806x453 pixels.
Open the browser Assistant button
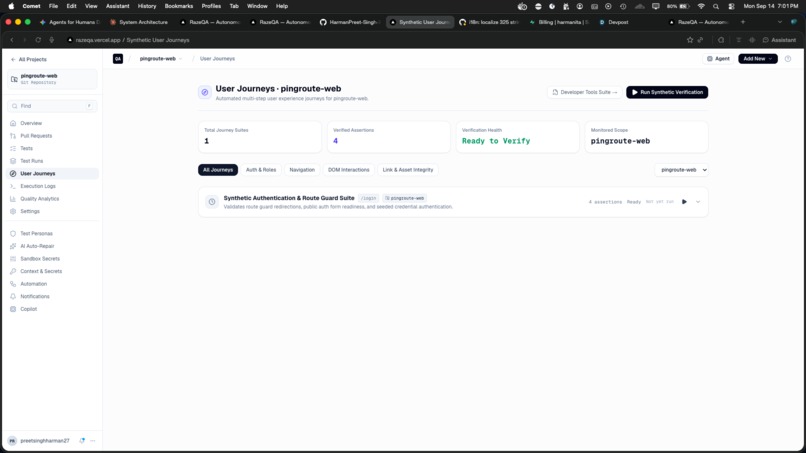pos(779,40)
